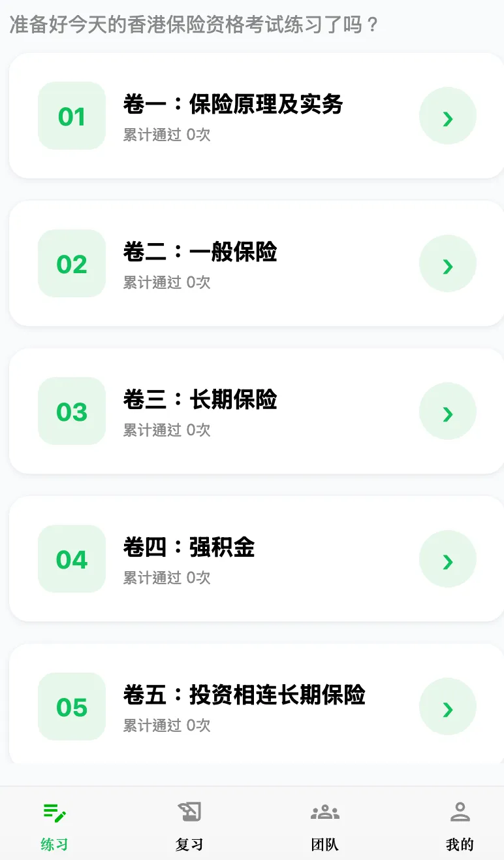Select the 我的 profile icon
The width and height of the screenshot is (504, 860).
click(x=460, y=812)
